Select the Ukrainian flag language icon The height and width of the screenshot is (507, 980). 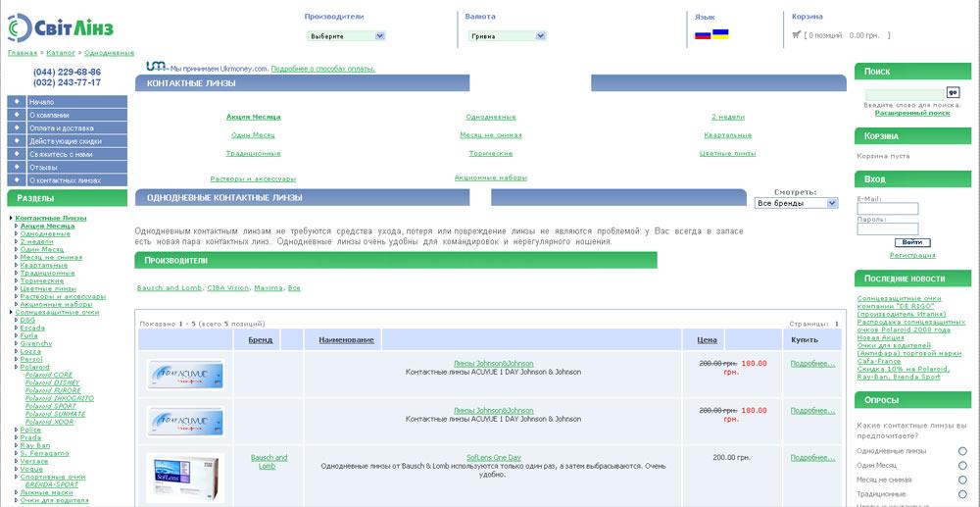(x=720, y=33)
